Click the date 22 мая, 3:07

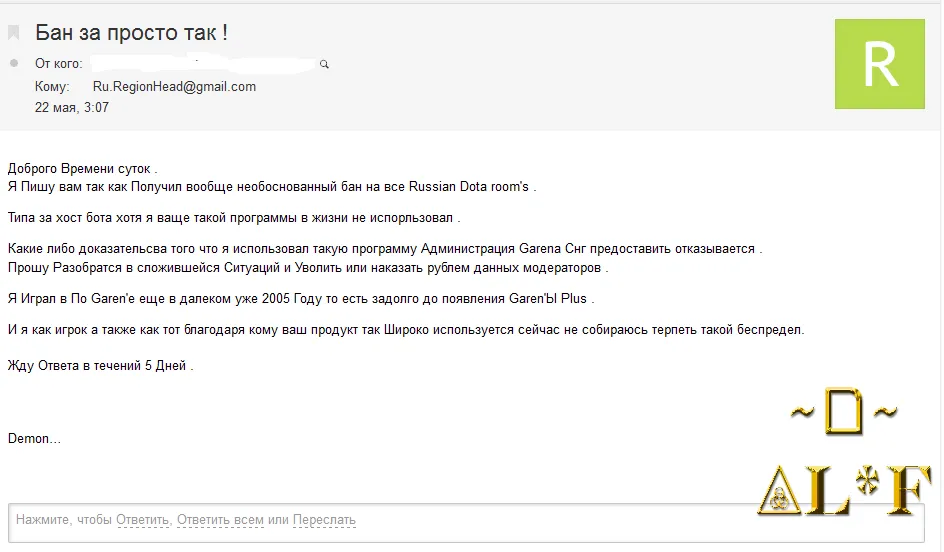[72, 108]
